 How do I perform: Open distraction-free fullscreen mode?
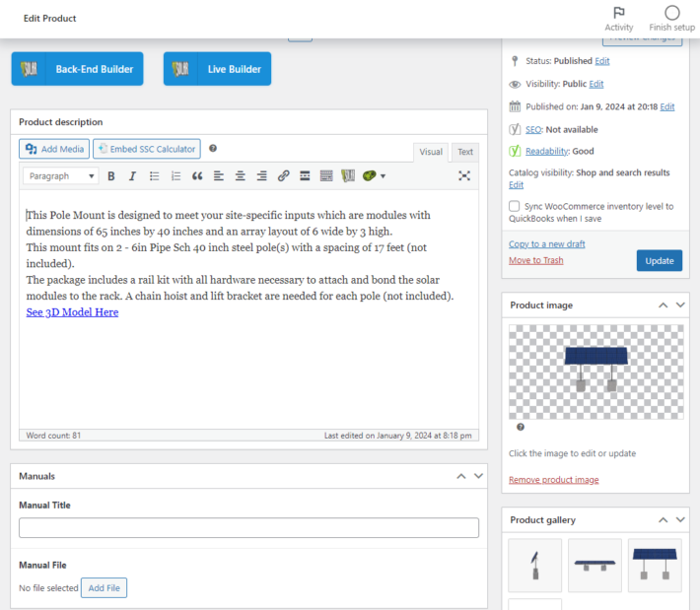click(464, 176)
